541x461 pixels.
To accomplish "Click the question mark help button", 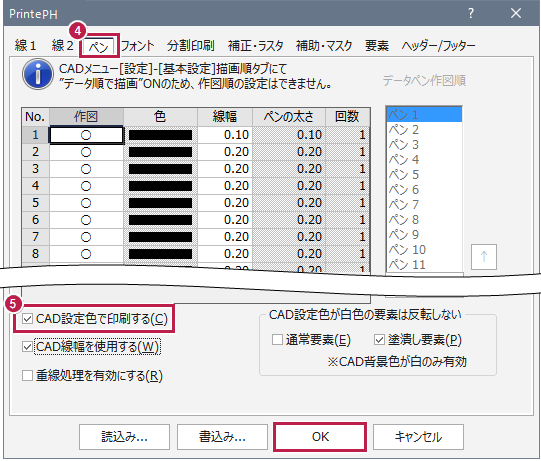I will 471,13.
